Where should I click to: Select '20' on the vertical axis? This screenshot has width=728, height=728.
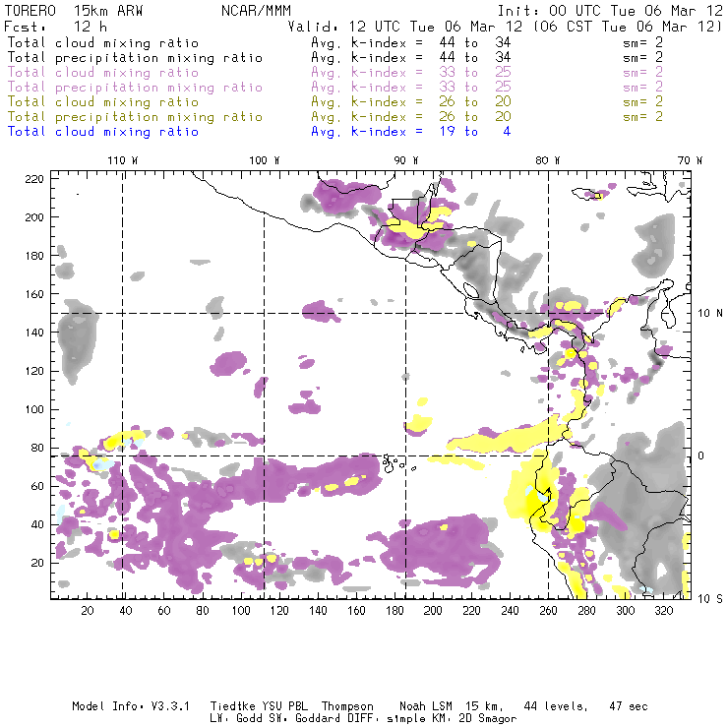click(x=37, y=563)
